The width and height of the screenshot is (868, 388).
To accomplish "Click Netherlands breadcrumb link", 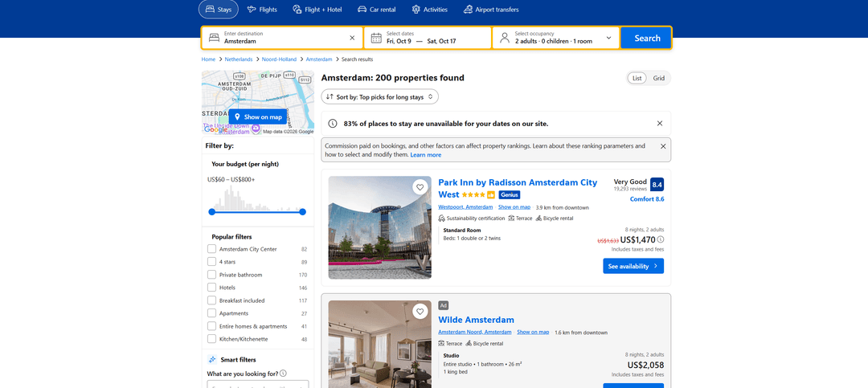I will (x=239, y=59).
